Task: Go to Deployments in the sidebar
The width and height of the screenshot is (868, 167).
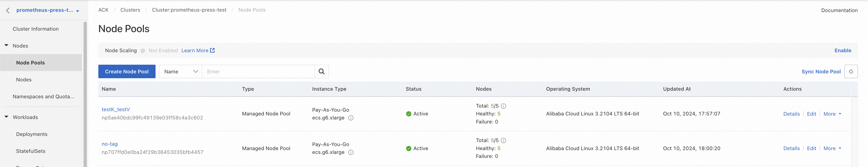Action: click(x=32, y=134)
